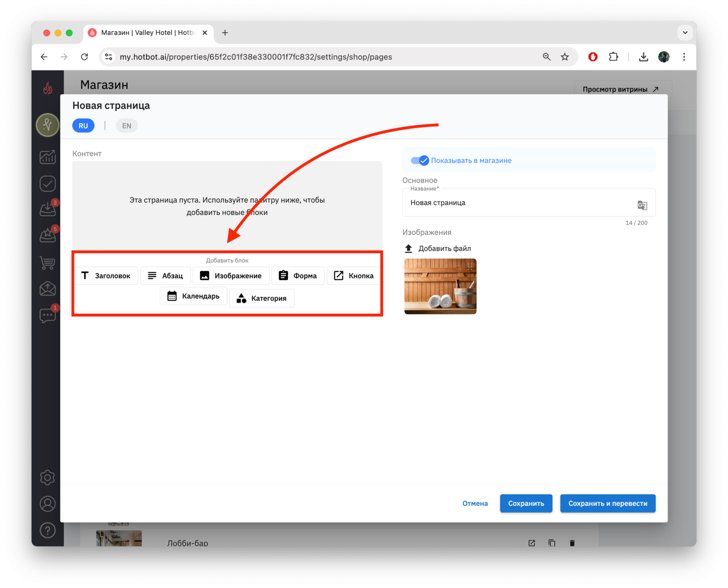The height and width of the screenshot is (588, 728).
Task: Open the help question mark icon
Action: tap(48, 530)
